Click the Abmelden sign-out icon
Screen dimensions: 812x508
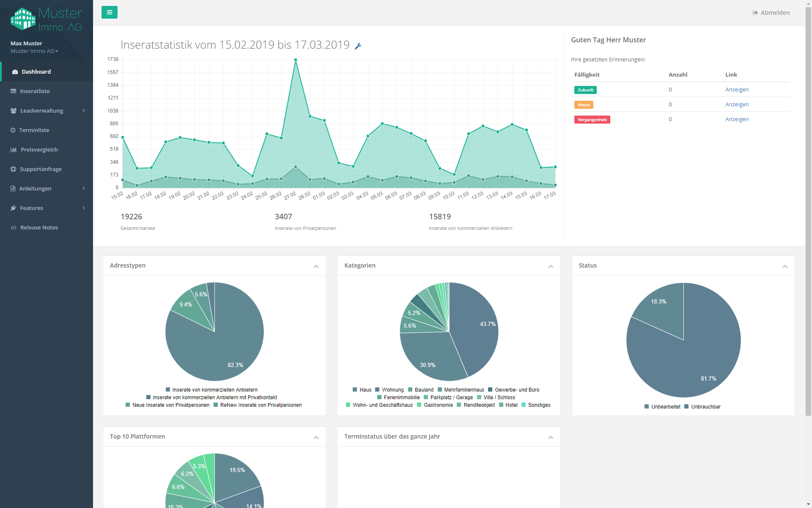[755, 13]
